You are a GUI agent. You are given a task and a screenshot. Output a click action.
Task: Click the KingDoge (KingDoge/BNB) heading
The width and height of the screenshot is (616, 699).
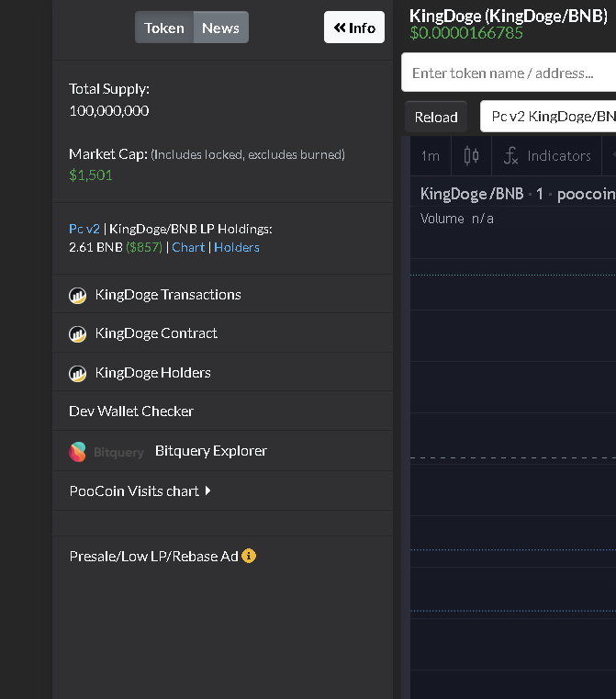509,16
